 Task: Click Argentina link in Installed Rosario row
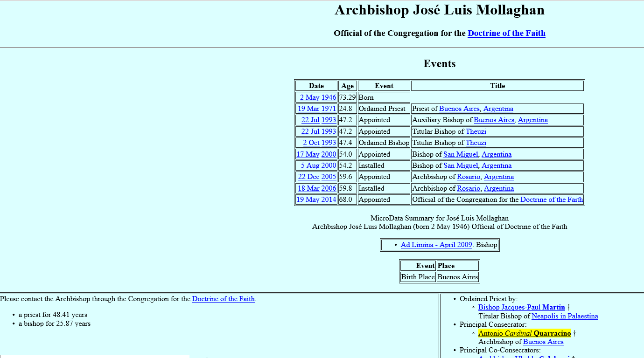499,188
